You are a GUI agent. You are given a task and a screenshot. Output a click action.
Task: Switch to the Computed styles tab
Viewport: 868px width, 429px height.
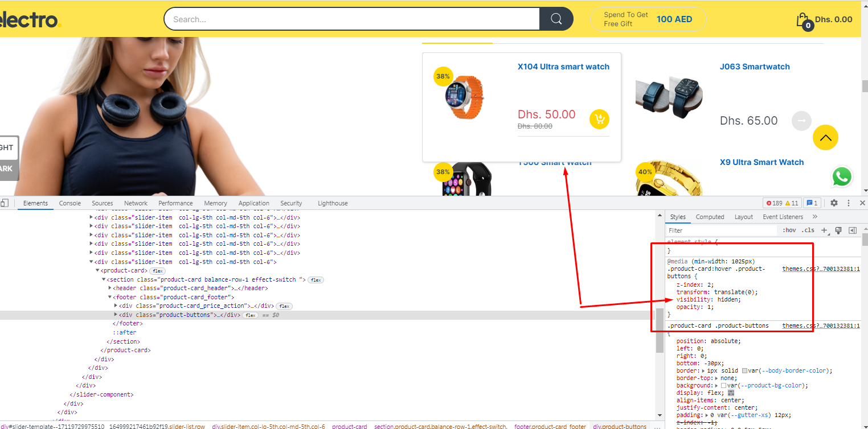pyautogui.click(x=710, y=217)
